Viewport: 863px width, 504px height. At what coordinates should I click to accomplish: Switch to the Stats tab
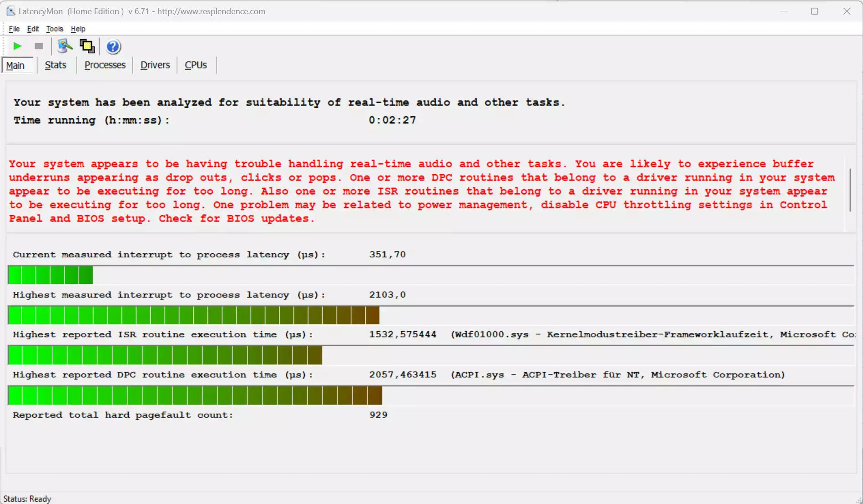pos(56,65)
